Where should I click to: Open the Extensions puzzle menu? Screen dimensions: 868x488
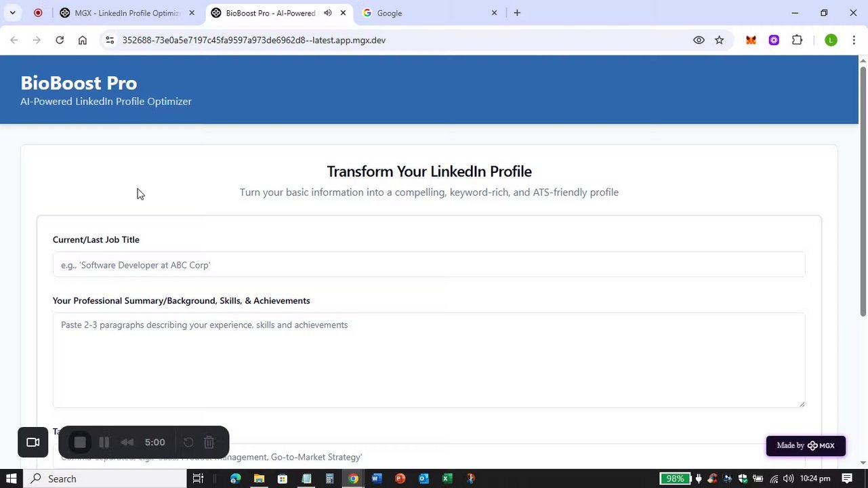[797, 40]
